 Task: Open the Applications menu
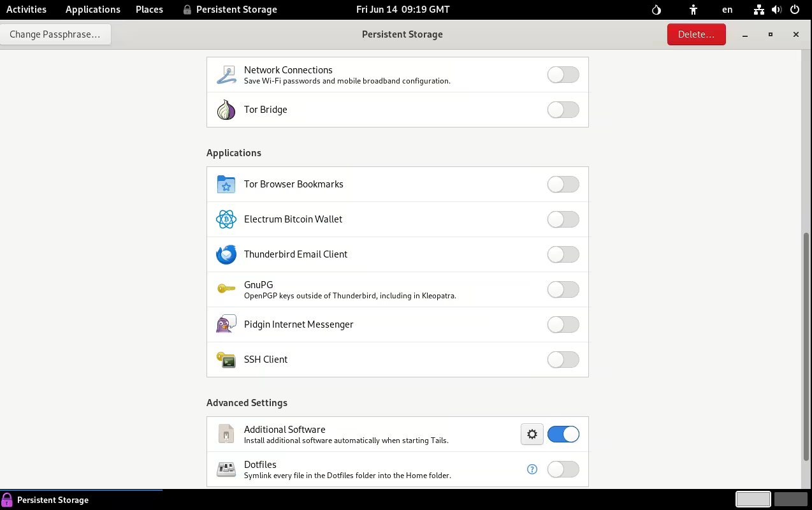point(92,10)
